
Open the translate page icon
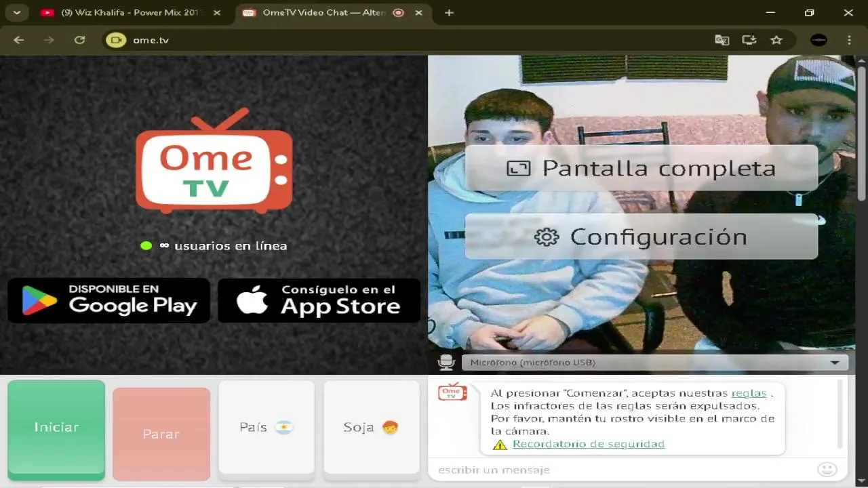[x=722, y=40]
